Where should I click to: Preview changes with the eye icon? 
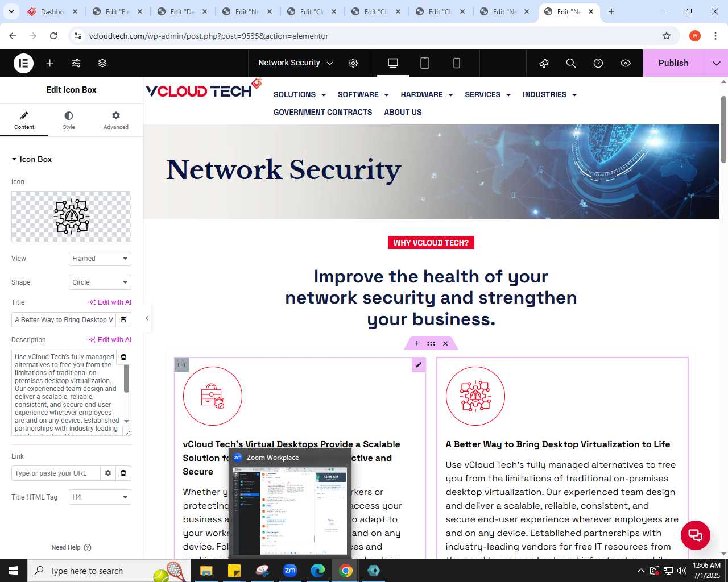tap(626, 63)
